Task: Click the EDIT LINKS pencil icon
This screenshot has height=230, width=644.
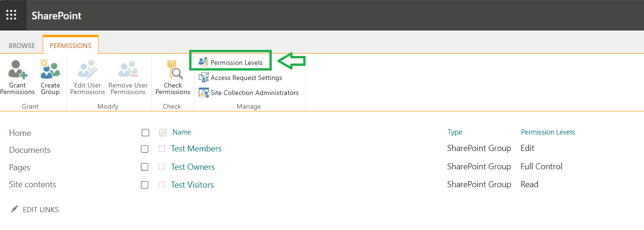Action: tap(15, 209)
